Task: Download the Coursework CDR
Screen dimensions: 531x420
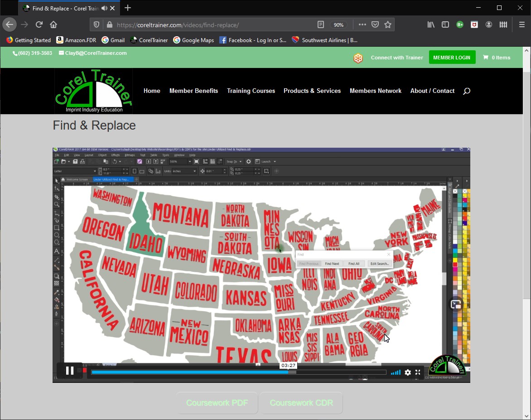Action: [301, 403]
